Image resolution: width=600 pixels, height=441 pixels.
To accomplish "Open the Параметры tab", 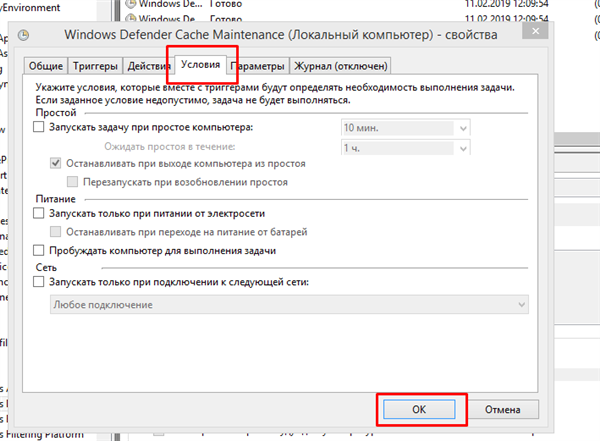I will point(258,66).
